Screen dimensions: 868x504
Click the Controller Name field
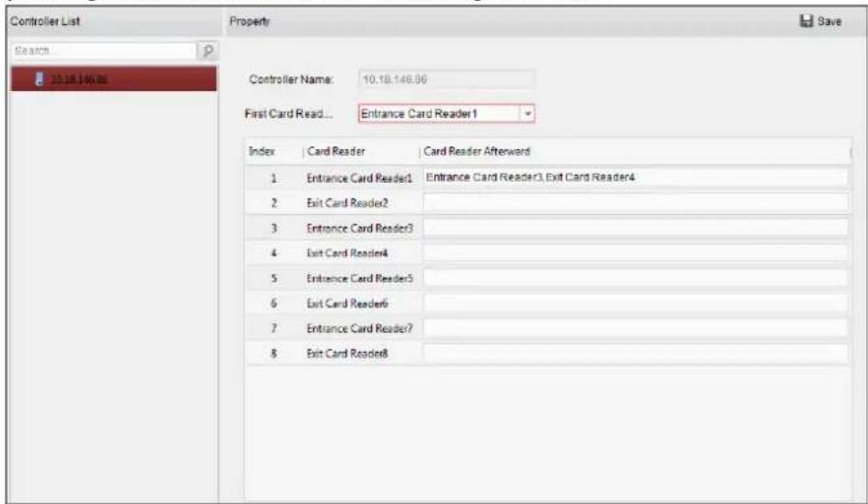click(447, 79)
